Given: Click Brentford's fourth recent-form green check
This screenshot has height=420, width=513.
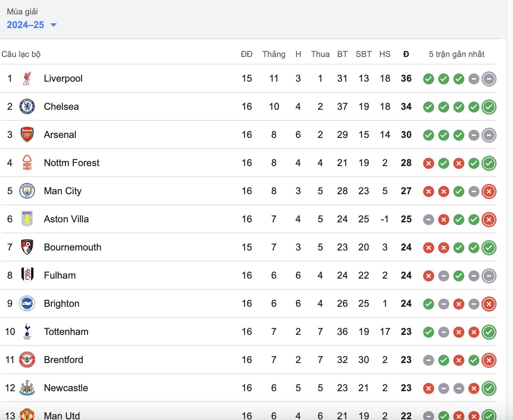Looking at the screenshot, I should [474, 360].
